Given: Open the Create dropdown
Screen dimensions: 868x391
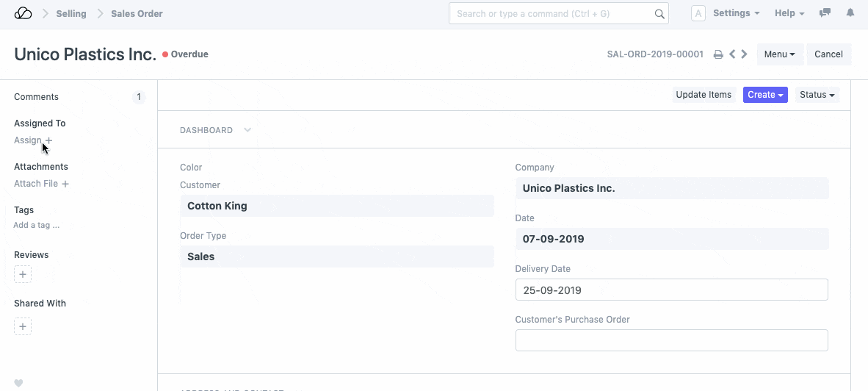Looking at the screenshot, I should tap(765, 95).
